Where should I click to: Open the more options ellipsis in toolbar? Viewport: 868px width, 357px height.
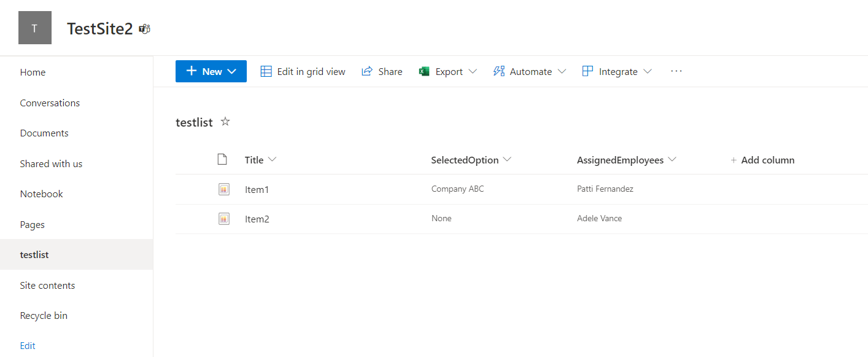coord(676,71)
